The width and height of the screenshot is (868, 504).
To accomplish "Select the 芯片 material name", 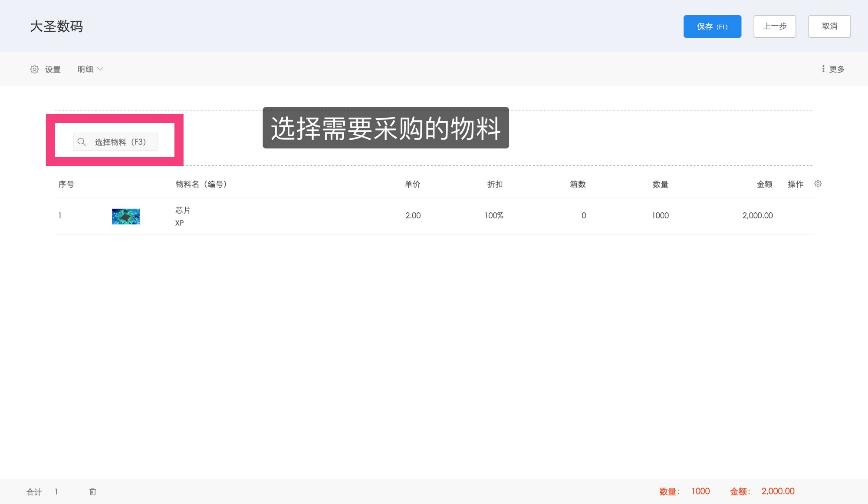I will point(183,211).
